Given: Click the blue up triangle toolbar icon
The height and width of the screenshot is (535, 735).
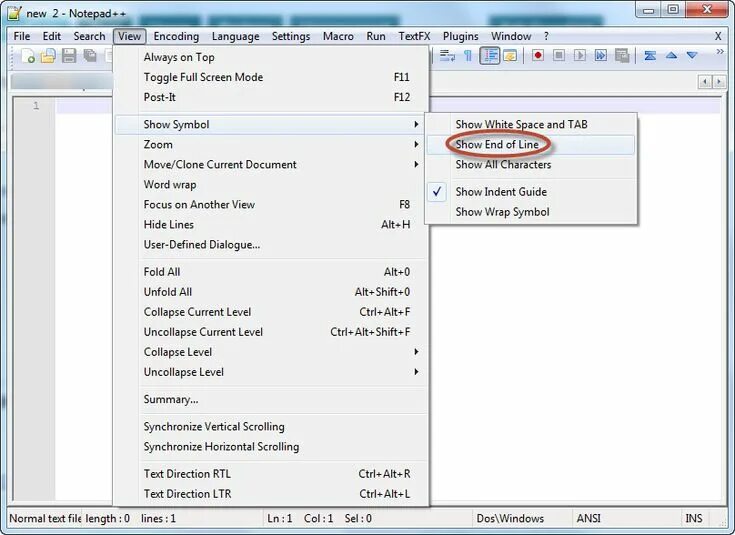Looking at the screenshot, I should coord(671,56).
